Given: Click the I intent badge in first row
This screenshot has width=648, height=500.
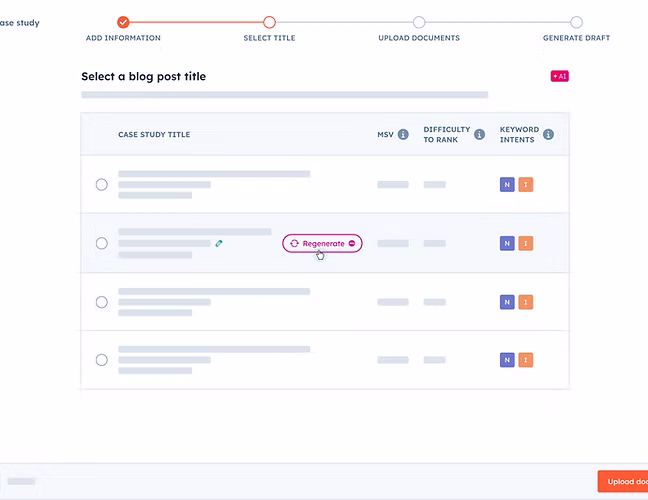Looking at the screenshot, I should coord(526,185).
